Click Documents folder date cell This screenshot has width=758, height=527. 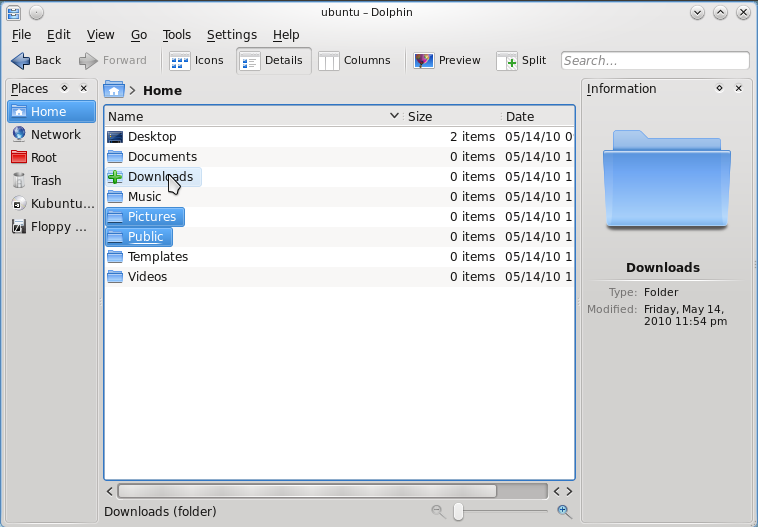coord(539,157)
